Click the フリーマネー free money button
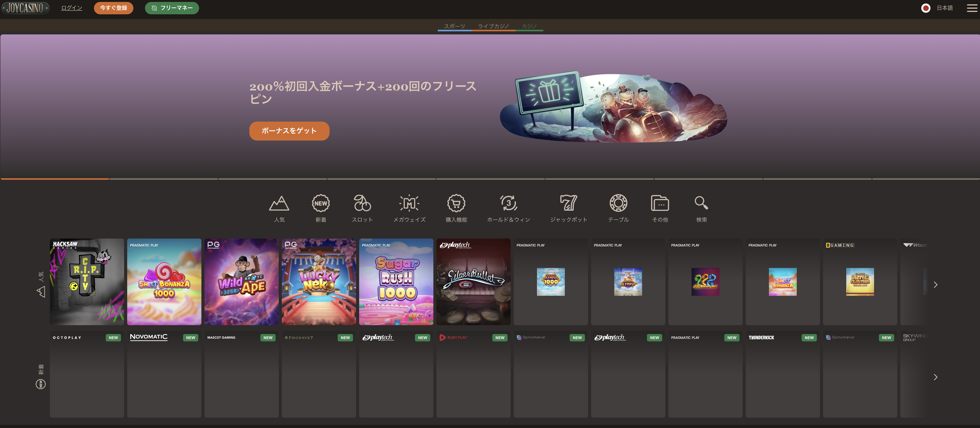 pos(172,8)
